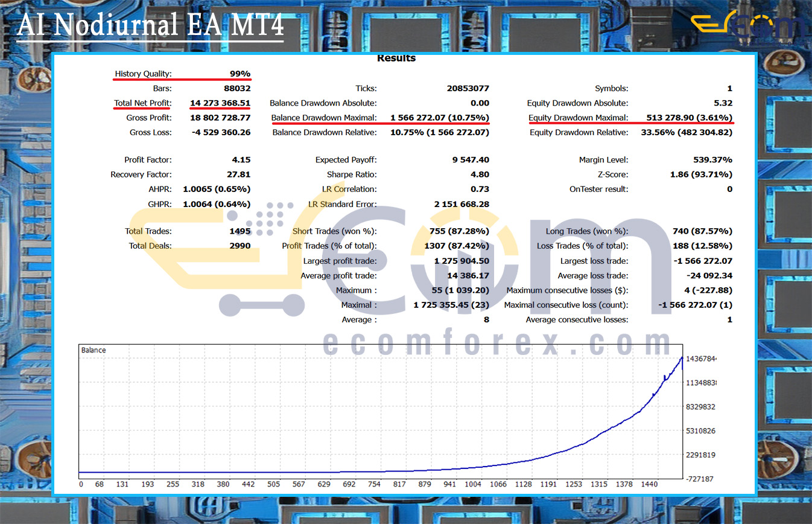Click the Total Net Profit value 14 273 368.51
The image size is (812, 524).
tap(220, 103)
